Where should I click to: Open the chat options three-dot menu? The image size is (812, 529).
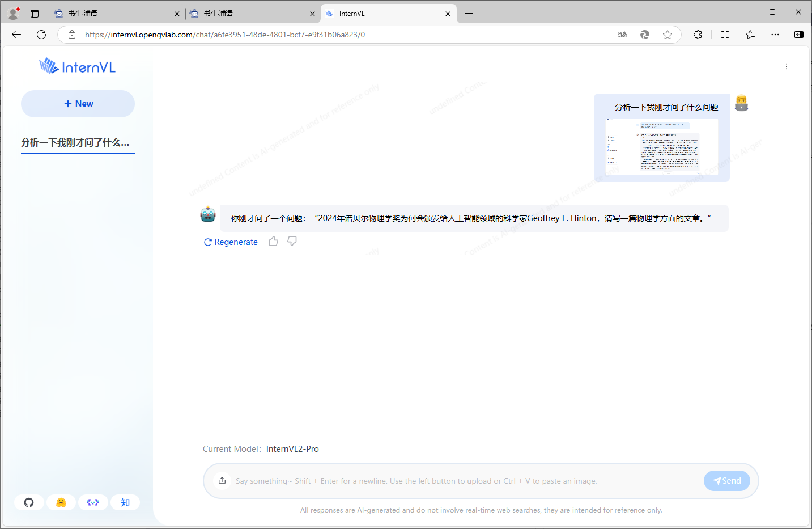[787, 66]
